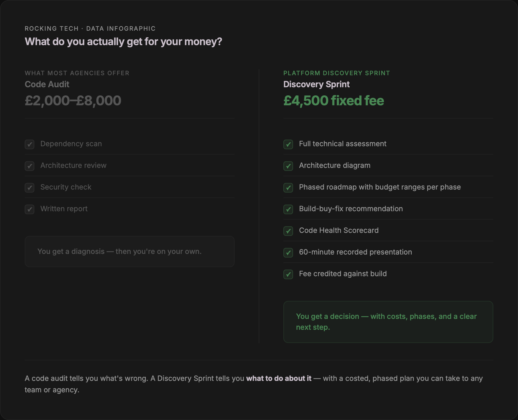Click the 60-minute recorded presentation checkmark
The height and width of the screenshot is (420, 518).
288,253
